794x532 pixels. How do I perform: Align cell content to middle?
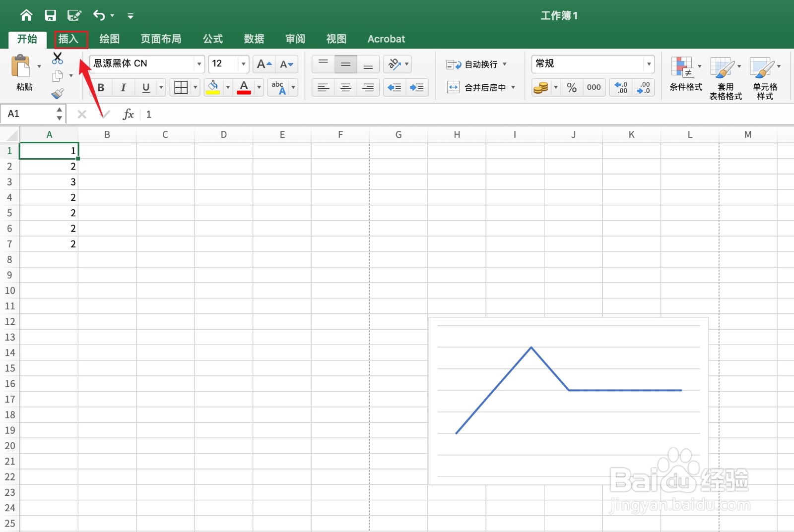click(346, 64)
